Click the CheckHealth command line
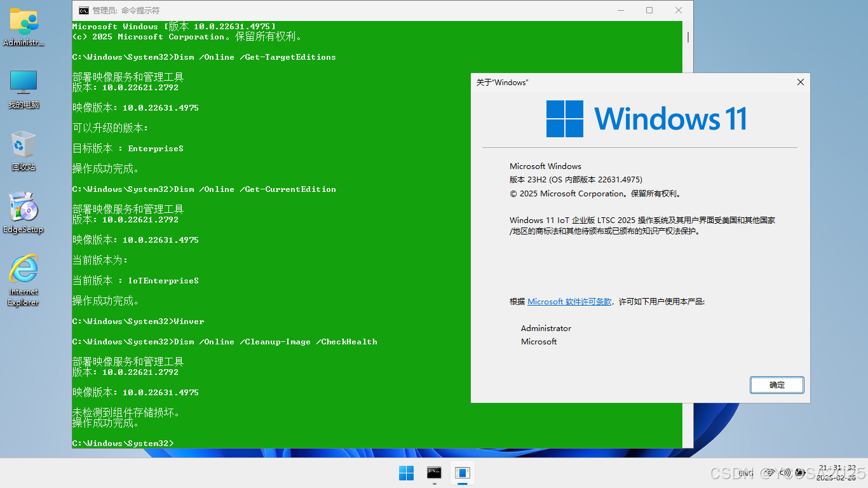This screenshot has height=488, width=868. click(225, 342)
